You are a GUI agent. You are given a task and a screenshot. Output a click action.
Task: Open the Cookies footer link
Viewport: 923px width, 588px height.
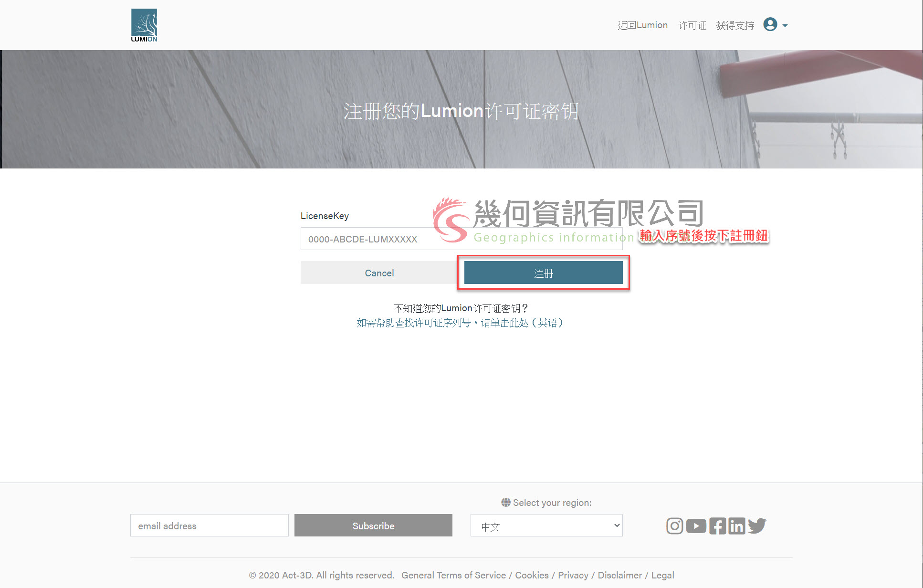(x=532, y=575)
